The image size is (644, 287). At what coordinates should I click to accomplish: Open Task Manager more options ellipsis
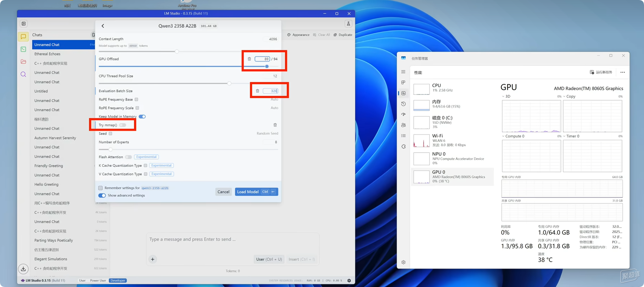(623, 72)
